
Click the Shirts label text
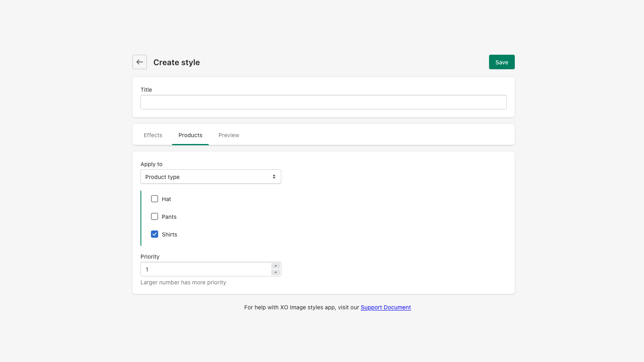point(169,234)
